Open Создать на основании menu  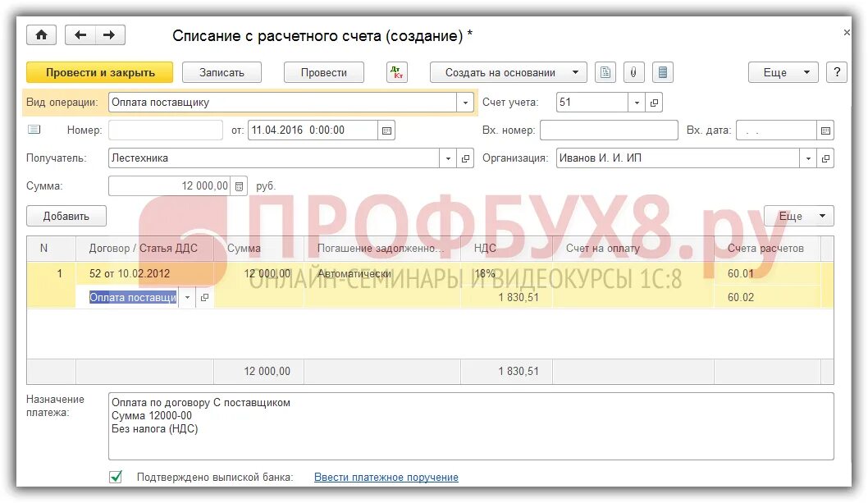tap(509, 72)
